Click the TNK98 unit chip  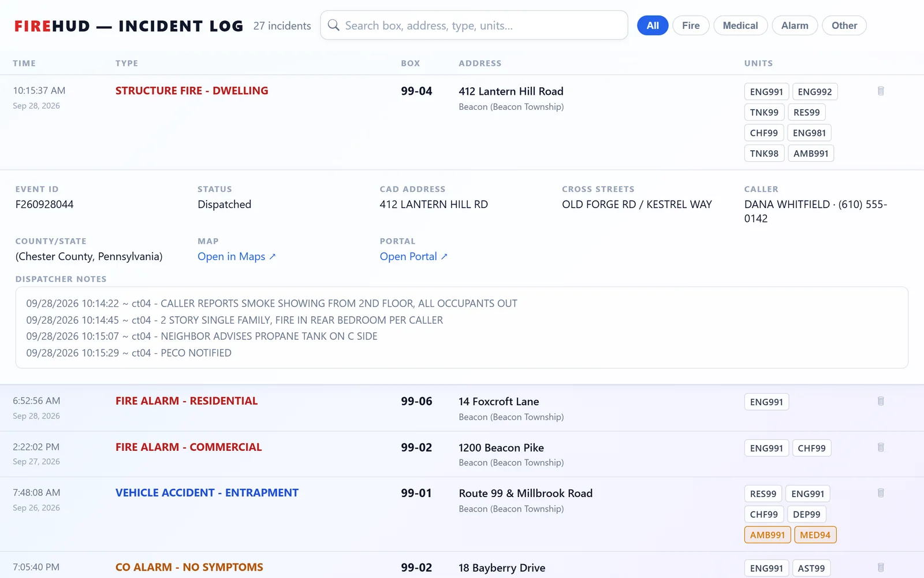click(764, 154)
